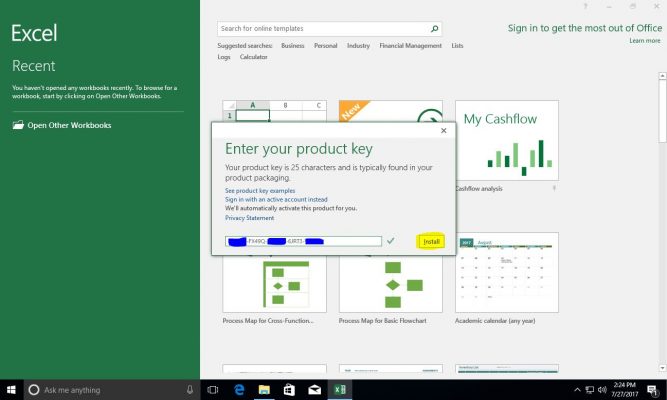Image resolution: width=667 pixels, height=400 pixels.
Task: Open the Action Center notifications icon
Action: click(653, 390)
